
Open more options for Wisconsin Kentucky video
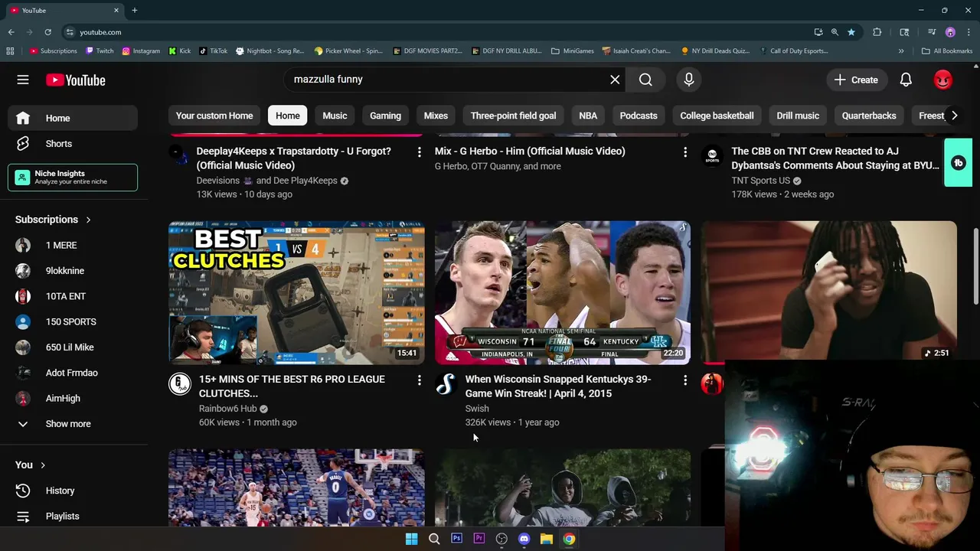click(x=685, y=380)
